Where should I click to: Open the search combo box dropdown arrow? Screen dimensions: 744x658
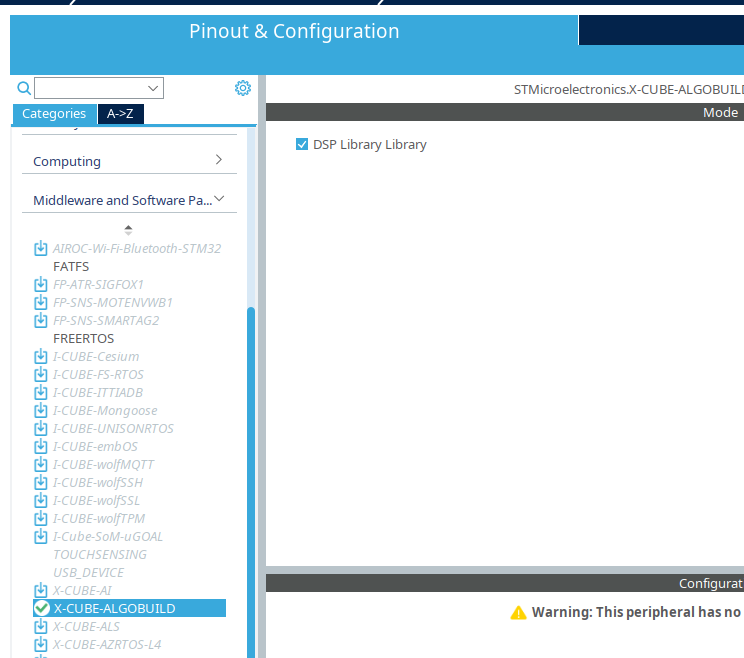point(153,88)
